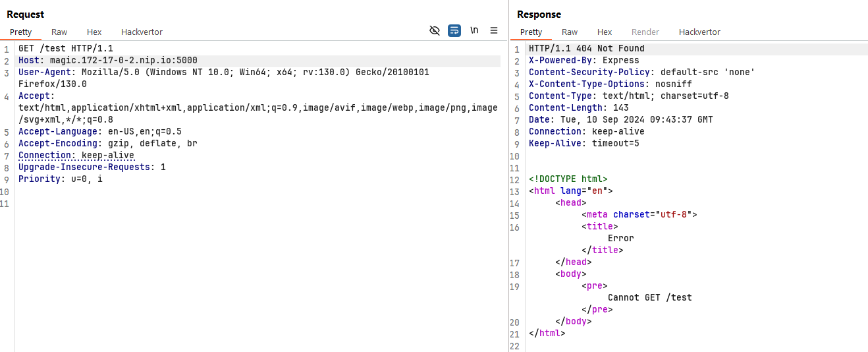The width and height of the screenshot is (868, 352).
Task: Click the "Cannot GET /test" response body text
Action: click(x=650, y=297)
